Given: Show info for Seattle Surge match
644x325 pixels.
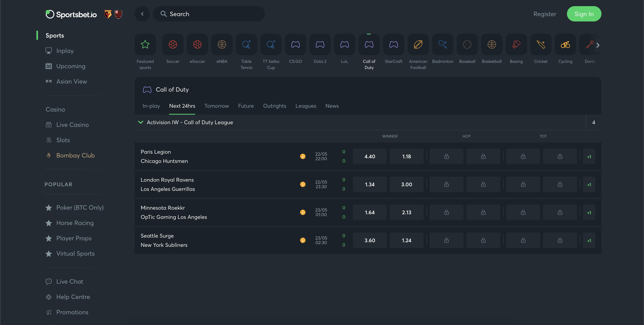Looking at the screenshot, I should pos(302,240).
